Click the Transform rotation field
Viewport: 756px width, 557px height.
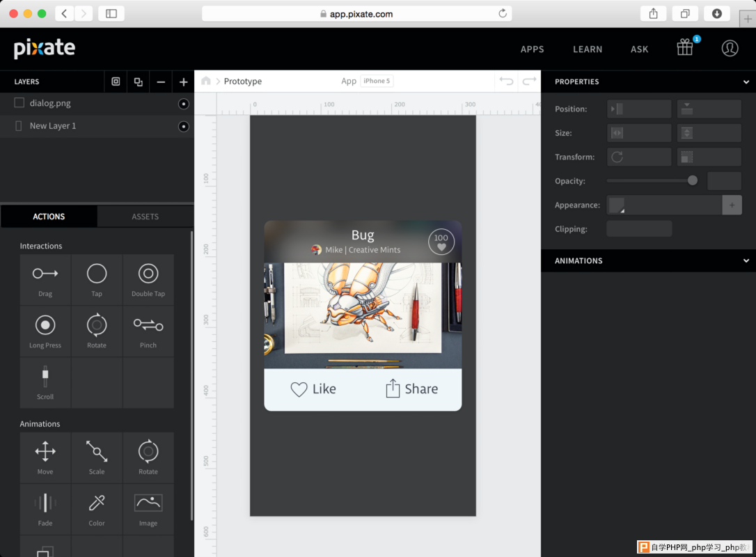(639, 157)
